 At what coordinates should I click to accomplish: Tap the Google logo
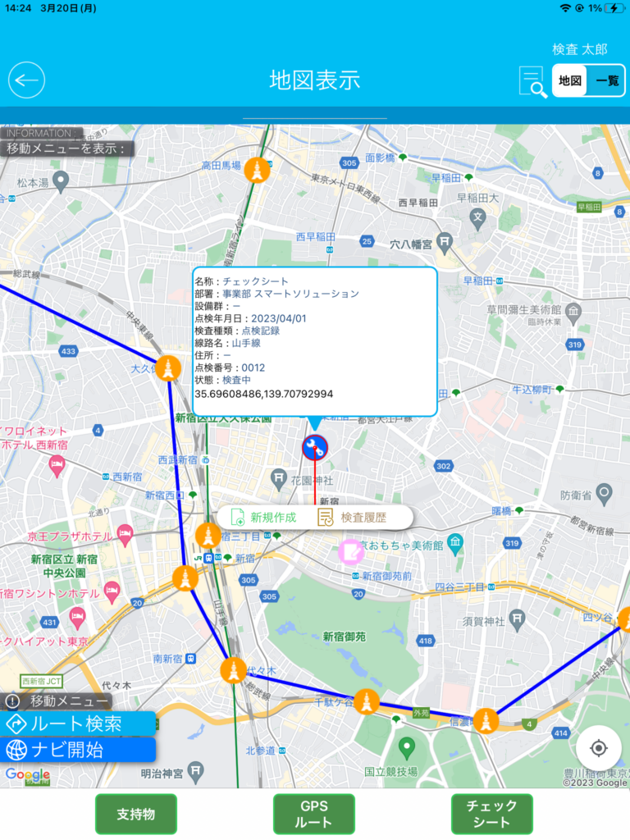coord(28,775)
